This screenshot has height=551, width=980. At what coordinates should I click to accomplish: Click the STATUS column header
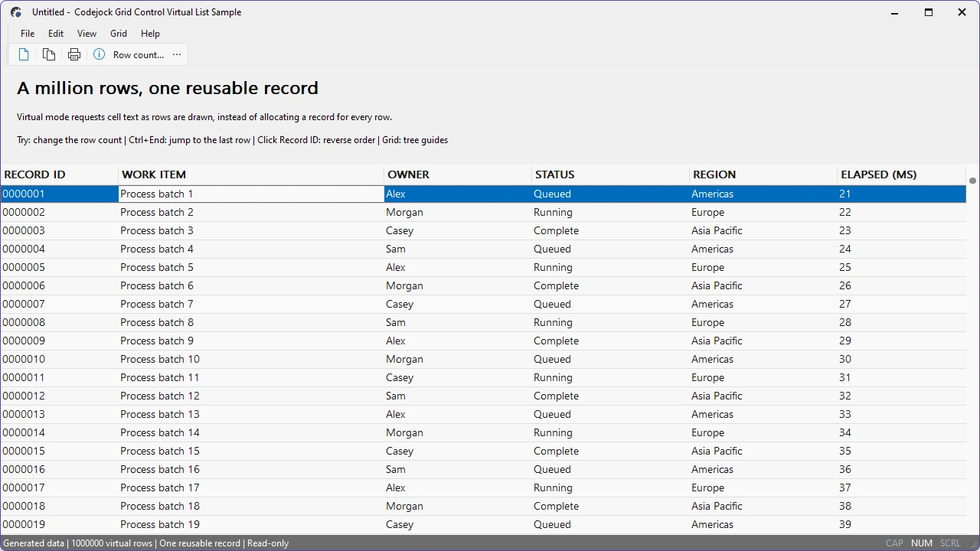pyautogui.click(x=611, y=174)
